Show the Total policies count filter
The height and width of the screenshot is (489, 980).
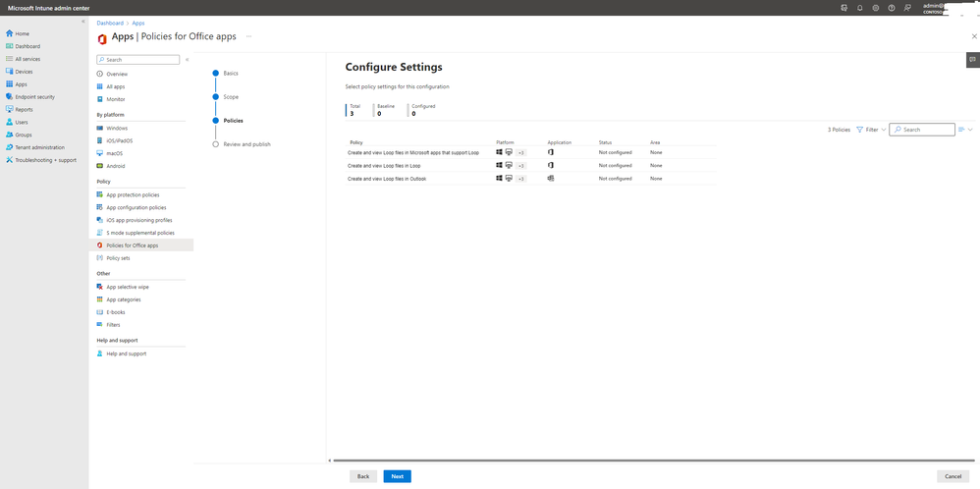coord(355,110)
